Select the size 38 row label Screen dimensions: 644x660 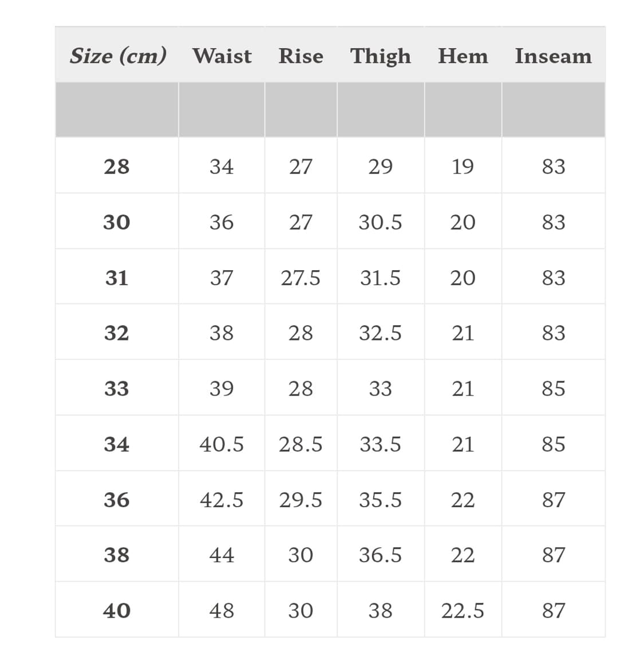117,555
